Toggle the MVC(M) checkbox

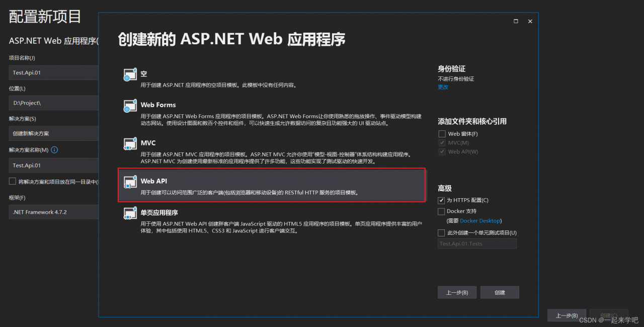pyautogui.click(x=442, y=143)
